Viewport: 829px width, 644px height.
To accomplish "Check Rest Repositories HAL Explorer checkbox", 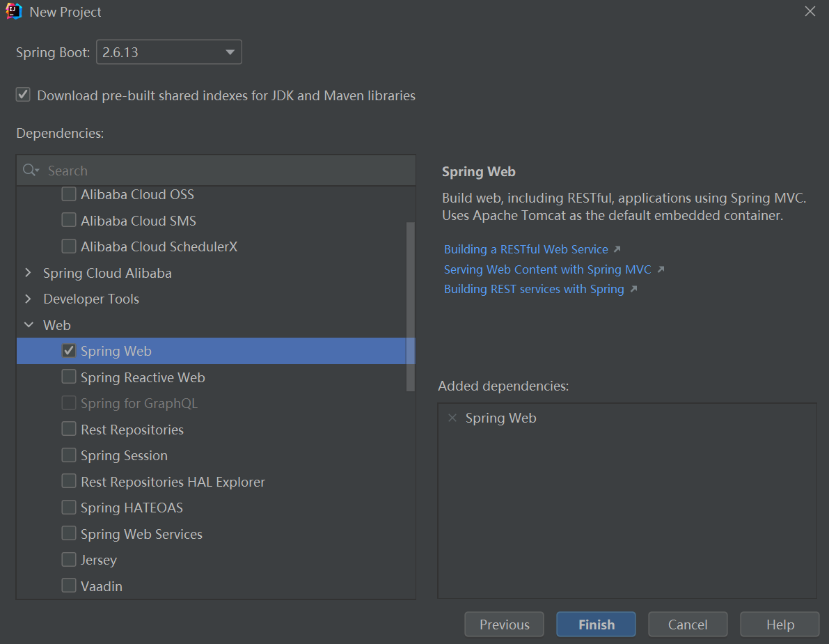I will [69, 481].
